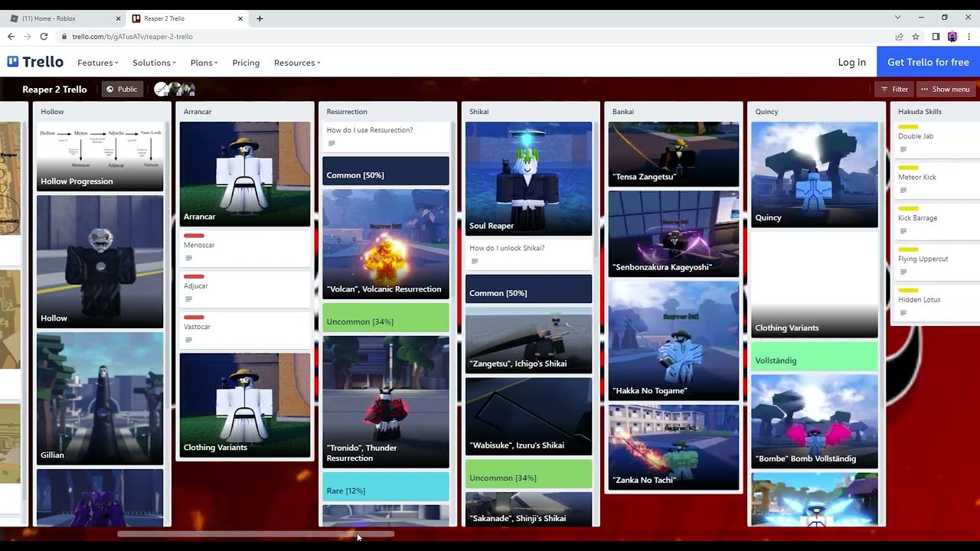
Task: Close the Home - Roblox tab
Action: tap(118, 18)
